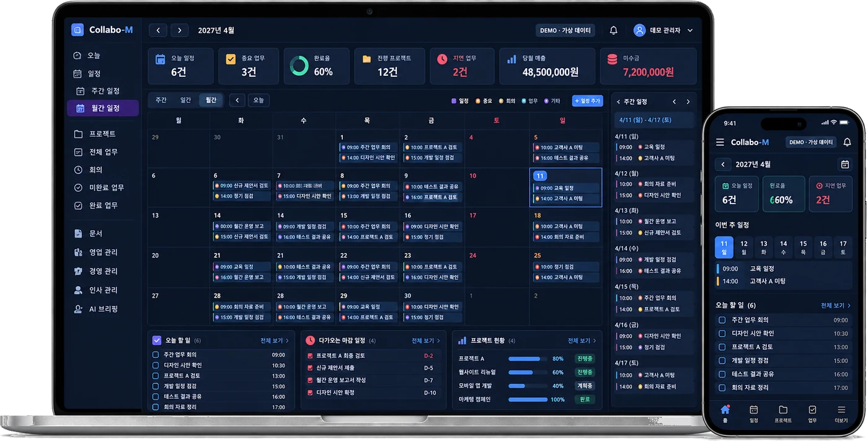Image resolution: width=868 pixels, height=441 pixels.
Task: Open 오늘 in the laptop sidebar
Action: [87, 55]
